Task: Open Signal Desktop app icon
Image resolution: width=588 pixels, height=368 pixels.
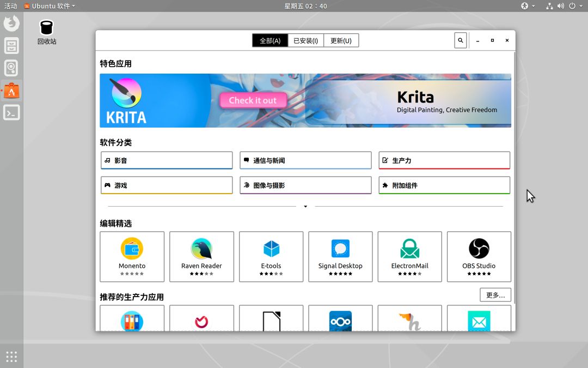Action: (340, 248)
